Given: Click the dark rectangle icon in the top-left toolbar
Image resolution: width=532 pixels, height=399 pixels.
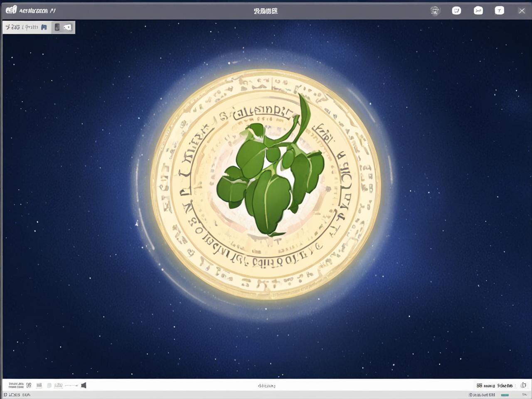Looking at the screenshot, I should pos(57,27).
